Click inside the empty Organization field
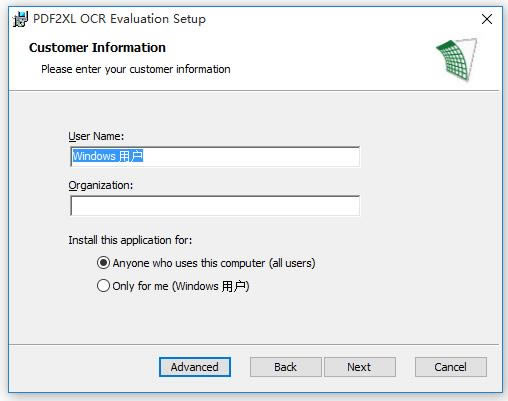 click(x=215, y=206)
